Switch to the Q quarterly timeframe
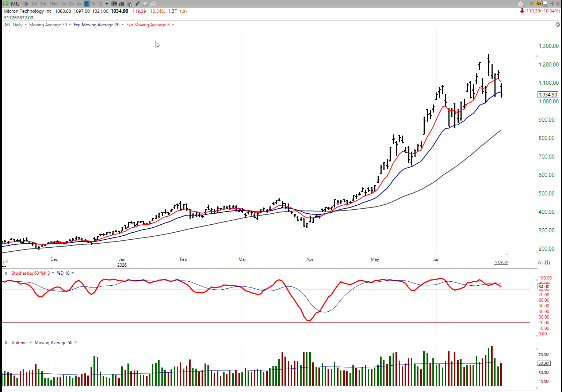Screen dimensions: 562x392 click(x=100, y=4)
